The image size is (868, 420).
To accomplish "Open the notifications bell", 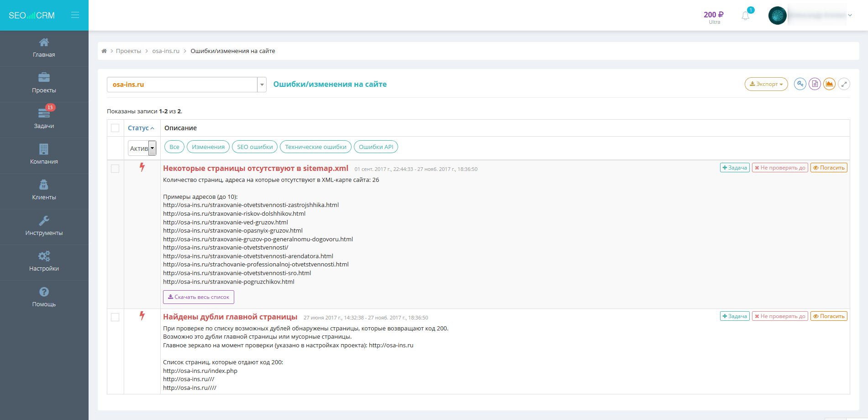I will pyautogui.click(x=746, y=16).
